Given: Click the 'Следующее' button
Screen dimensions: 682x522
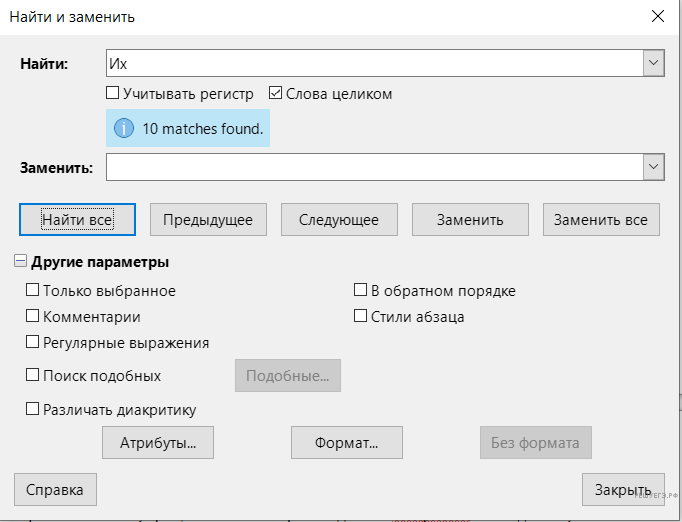Looking at the screenshot, I should pyautogui.click(x=339, y=220).
